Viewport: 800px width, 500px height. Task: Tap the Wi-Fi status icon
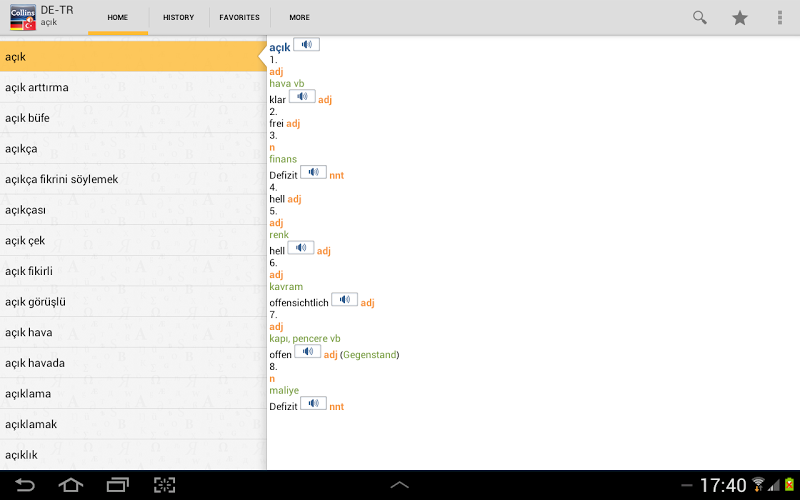pyautogui.click(x=759, y=484)
